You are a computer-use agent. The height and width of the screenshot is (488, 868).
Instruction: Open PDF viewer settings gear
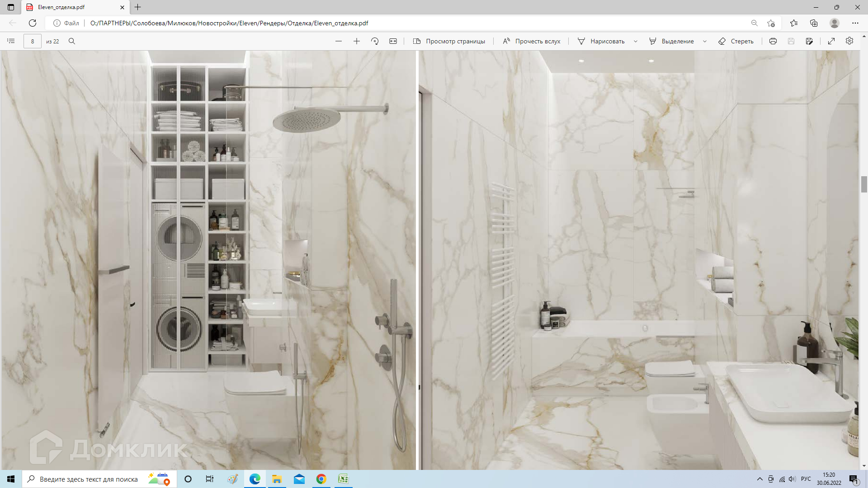849,41
